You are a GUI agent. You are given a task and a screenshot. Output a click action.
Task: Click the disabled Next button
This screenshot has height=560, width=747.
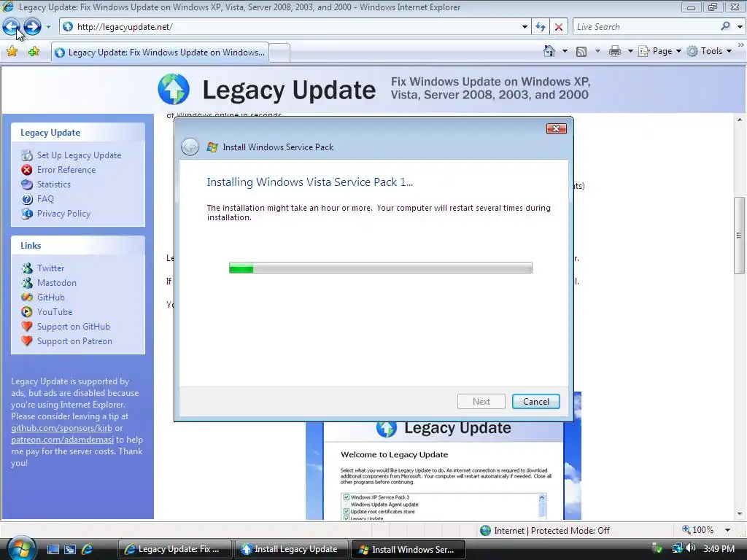point(481,402)
